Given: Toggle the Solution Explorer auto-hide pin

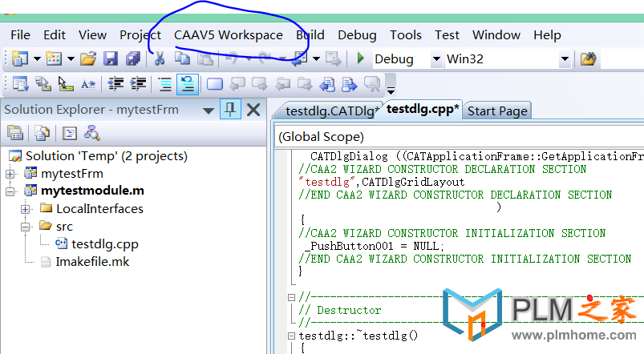Looking at the screenshot, I should pos(230,110).
